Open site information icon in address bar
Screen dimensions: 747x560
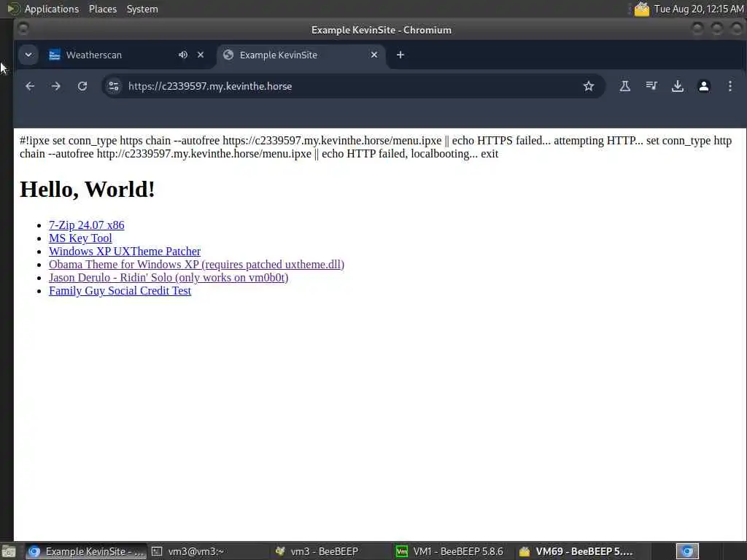click(x=113, y=86)
